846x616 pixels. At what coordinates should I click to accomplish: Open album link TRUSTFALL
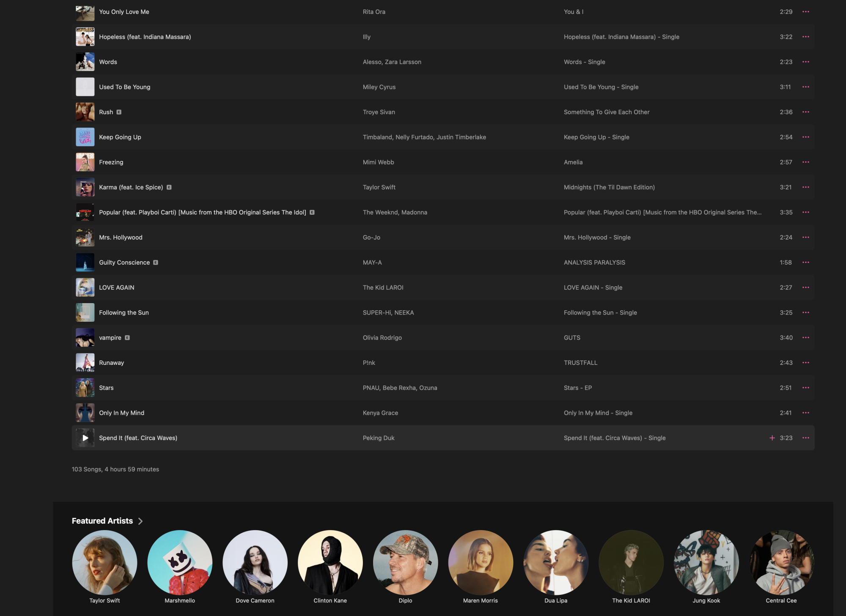point(580,363)
